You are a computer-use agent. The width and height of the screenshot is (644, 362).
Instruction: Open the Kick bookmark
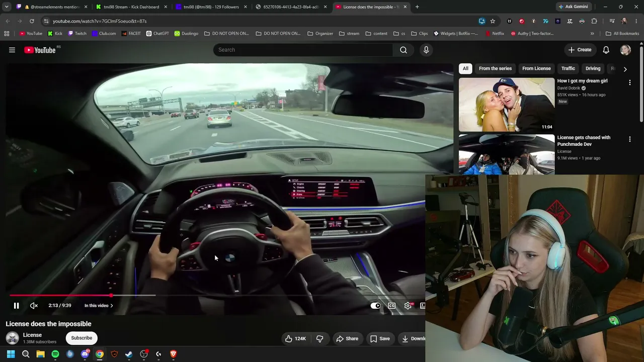[x=55, y=34]
